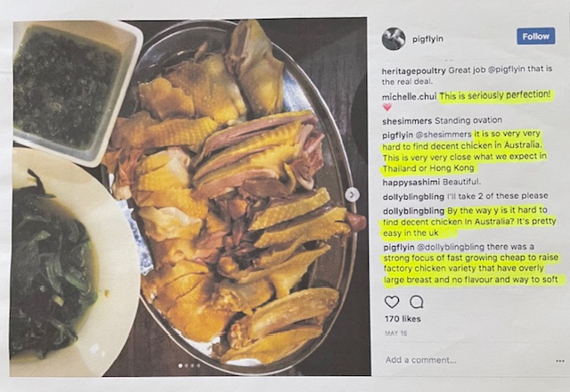This screenshot has height=392, width=570.
Task: Open pigflyin username in post header
Action: pyautogui.click(x=427, y=39)
